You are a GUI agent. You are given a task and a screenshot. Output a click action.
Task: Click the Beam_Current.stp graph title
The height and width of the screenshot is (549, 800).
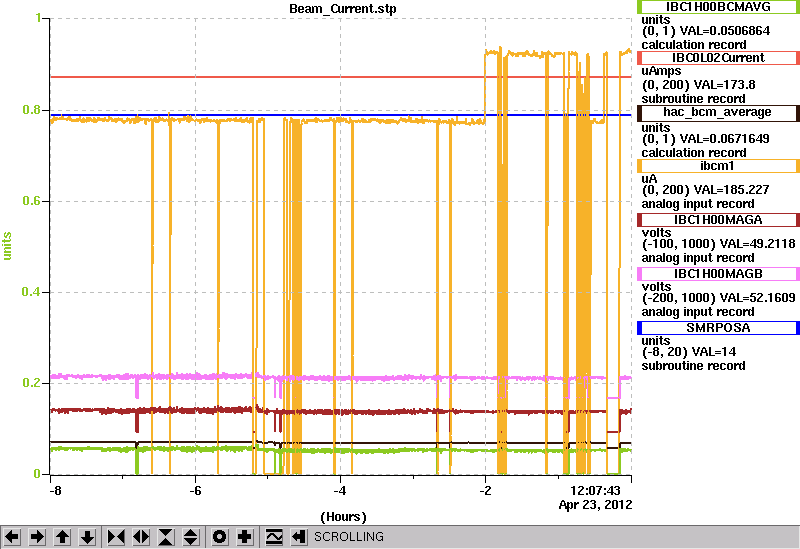pos(343,9)
